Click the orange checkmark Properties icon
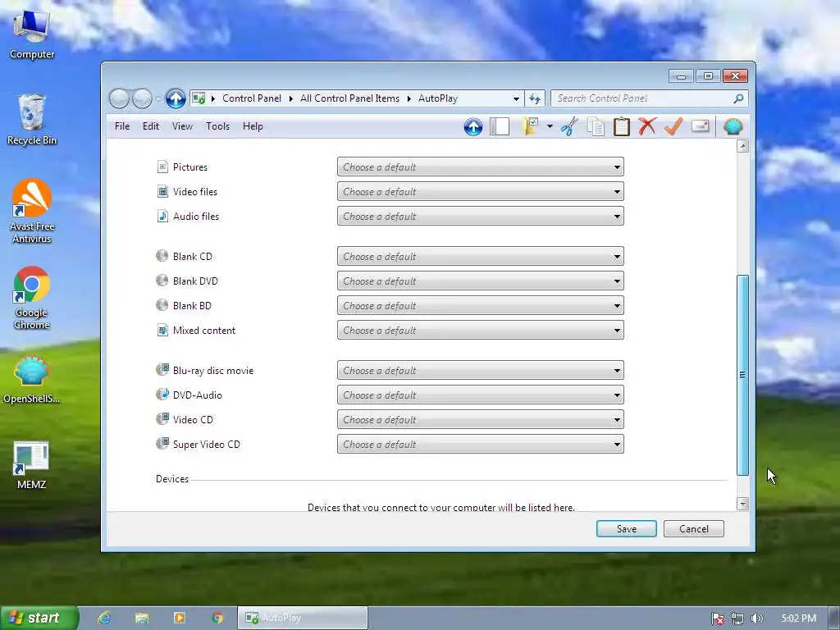This screenshot has width=840, height=630. pos(673,127)
